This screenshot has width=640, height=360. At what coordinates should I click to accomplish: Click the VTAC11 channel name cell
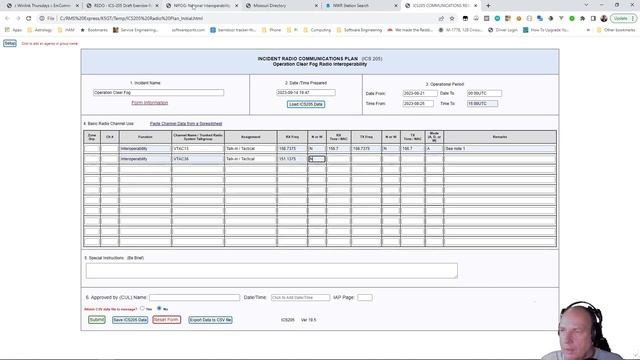pos(198,149)
